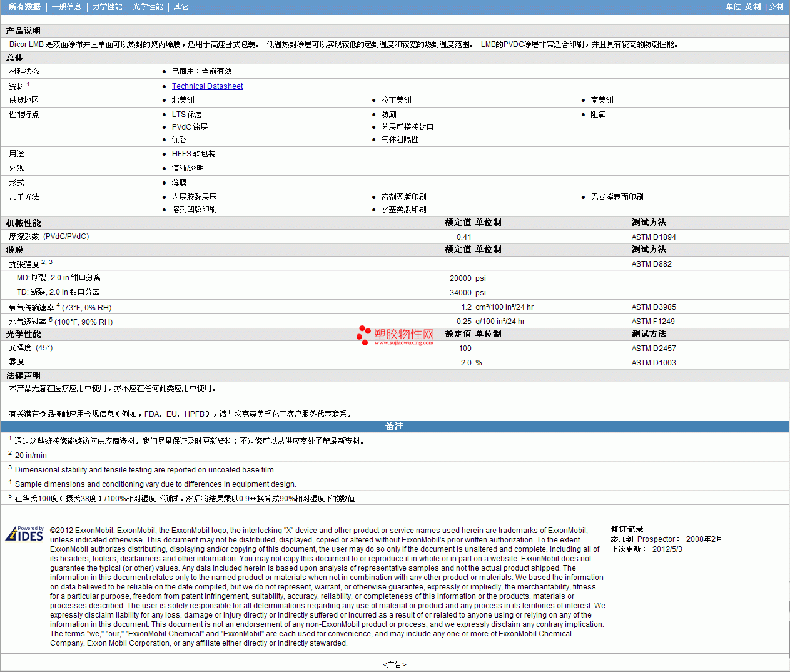Click the 无支撑表面印刷 processing method
The height and width of the screenshot is (672, 790).
617,197
